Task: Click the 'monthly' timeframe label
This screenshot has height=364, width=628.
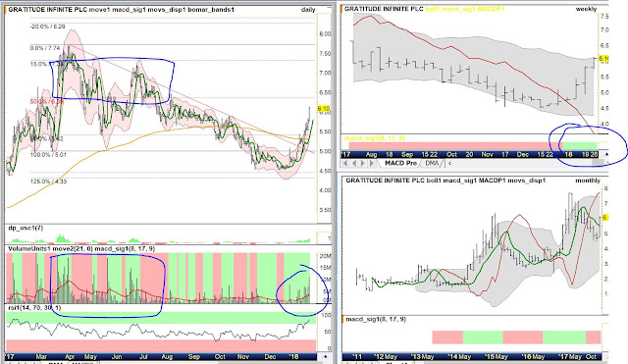Action: coord(588,181)
